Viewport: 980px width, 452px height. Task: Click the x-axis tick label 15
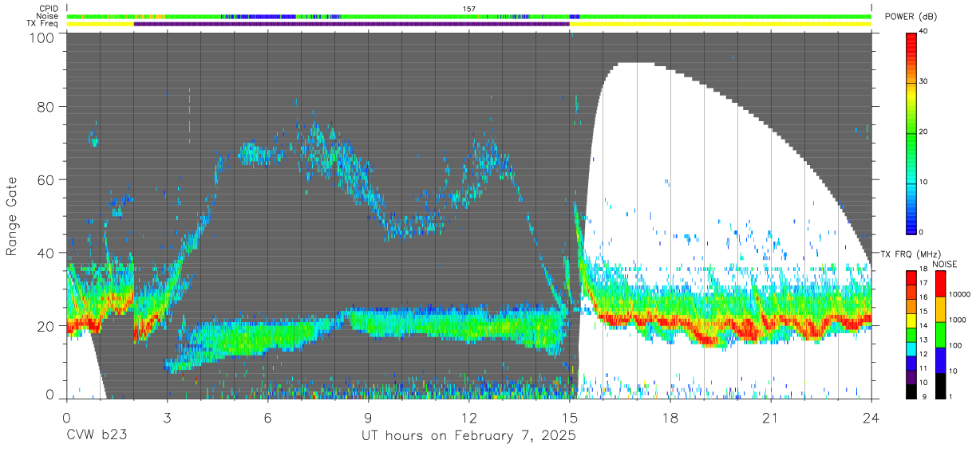570,418
